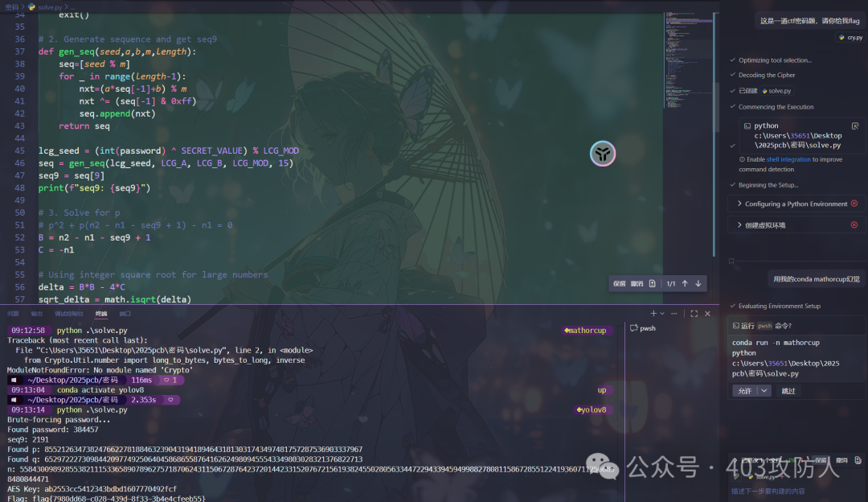Screen dimensions: 868x502
Task: Click the yolov8 environment badge in terminal
Action: pos(592,410)
